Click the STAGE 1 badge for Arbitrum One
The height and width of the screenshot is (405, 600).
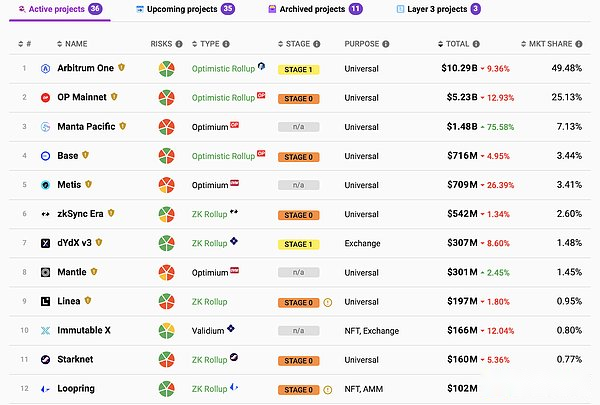[298, 69]
